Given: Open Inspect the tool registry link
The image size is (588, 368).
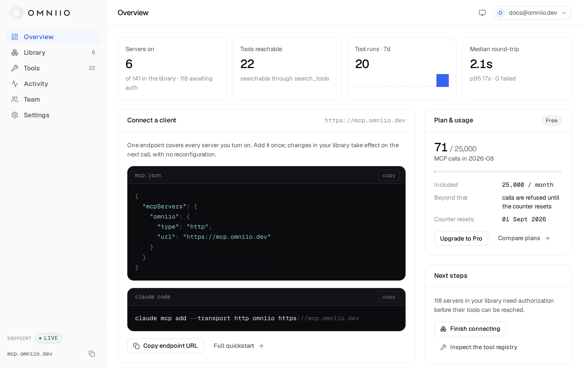Looking at the screenshot, I should tap(479, 347).
